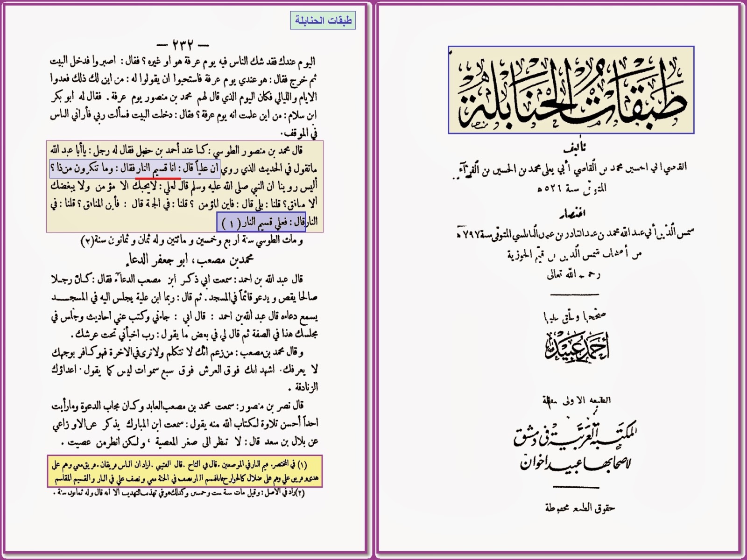Select the line 'لاصحابها عبيد اخوان'
The height and width of the screenshot is (560, 747).
point(575,463)
